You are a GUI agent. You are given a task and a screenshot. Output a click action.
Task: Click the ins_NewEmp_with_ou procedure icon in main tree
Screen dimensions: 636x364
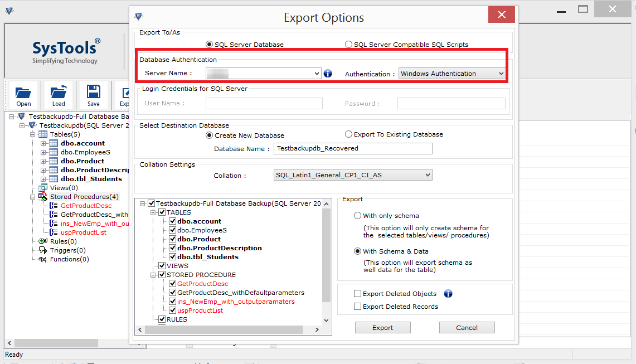[x=54, y=224]
